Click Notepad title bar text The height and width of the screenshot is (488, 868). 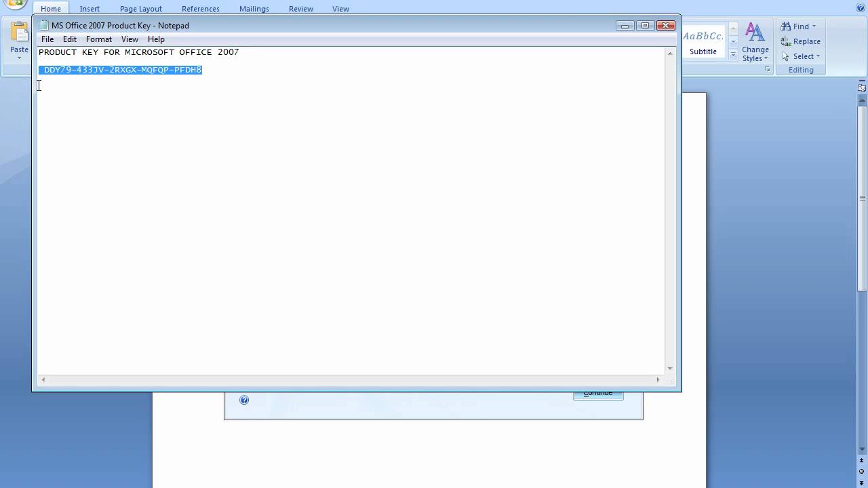tap(120, 26)
